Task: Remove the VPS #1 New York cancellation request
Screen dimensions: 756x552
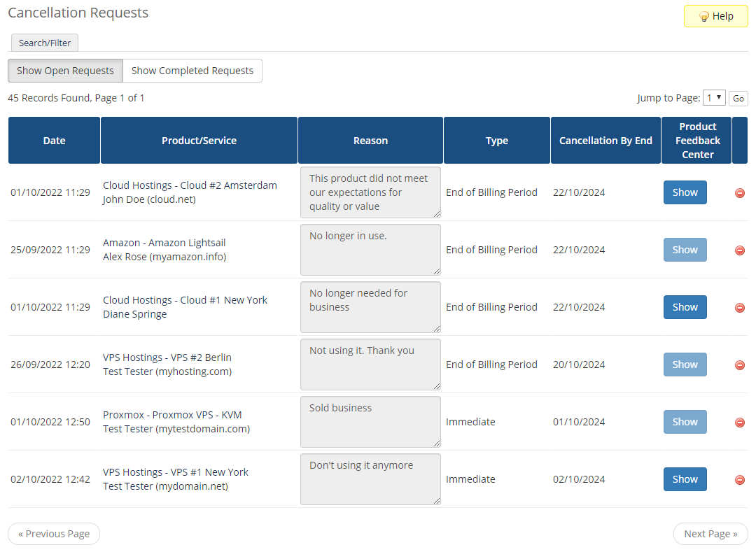Action: click(740, 479)
